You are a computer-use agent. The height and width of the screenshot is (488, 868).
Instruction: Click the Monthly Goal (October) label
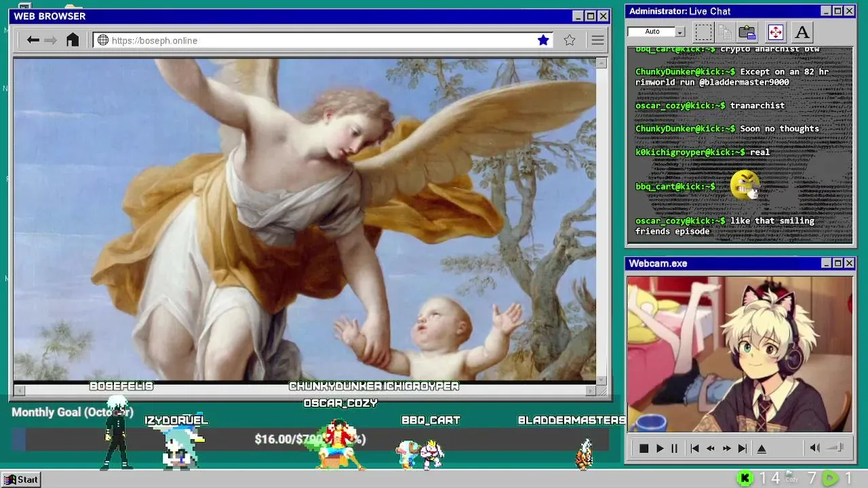73,412
